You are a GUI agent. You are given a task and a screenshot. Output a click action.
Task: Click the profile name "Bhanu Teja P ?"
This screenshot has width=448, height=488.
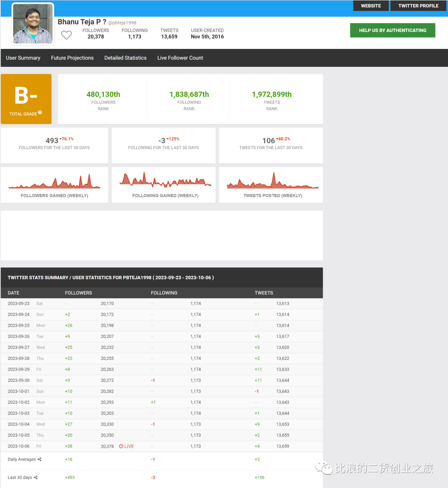pos(82,22)
